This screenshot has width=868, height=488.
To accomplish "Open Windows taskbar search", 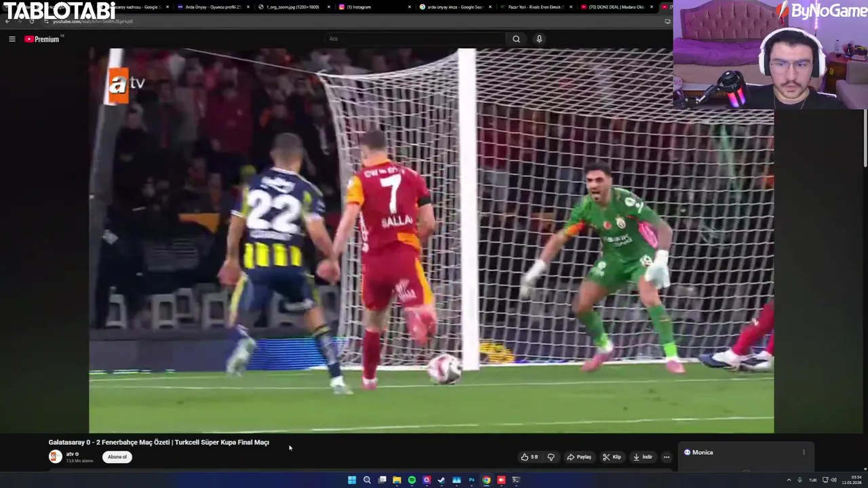I will coord(367,480).
